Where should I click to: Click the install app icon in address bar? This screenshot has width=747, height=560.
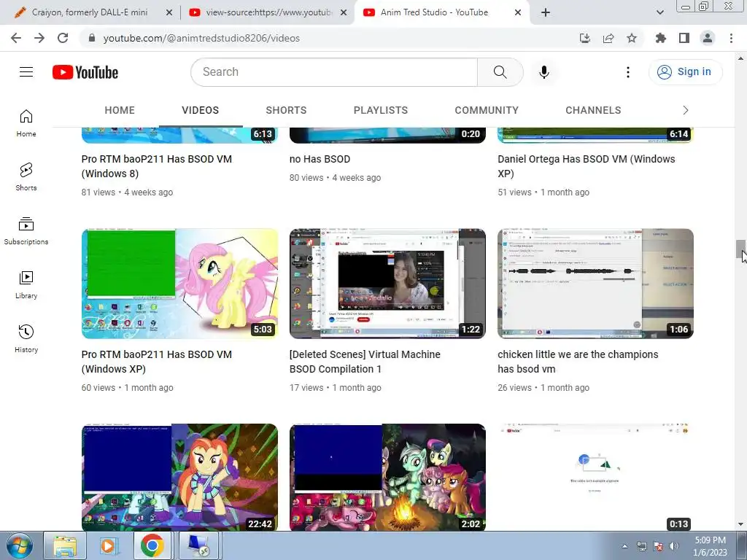tap(585, 38)
